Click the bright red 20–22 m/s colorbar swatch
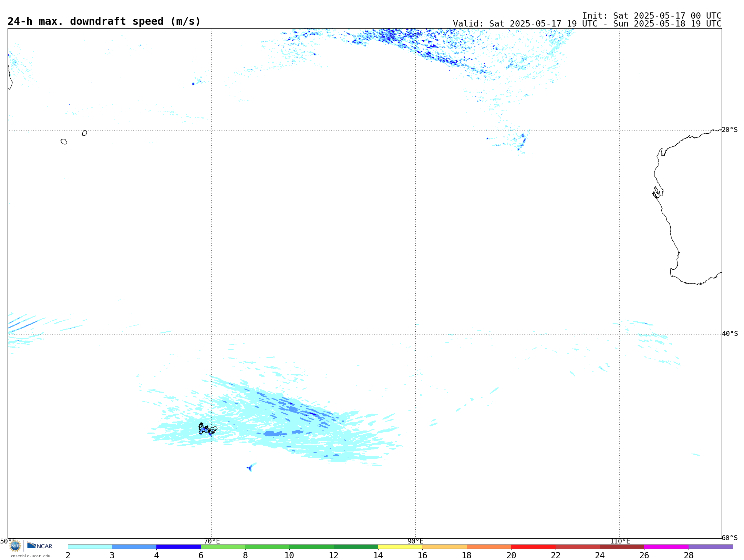 click(533, 547)
